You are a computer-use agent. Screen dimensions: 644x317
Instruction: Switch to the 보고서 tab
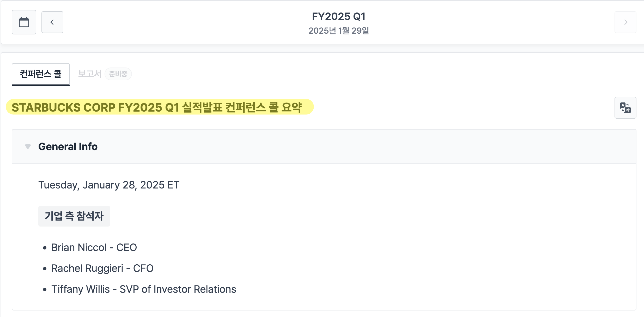coord(90,74)
